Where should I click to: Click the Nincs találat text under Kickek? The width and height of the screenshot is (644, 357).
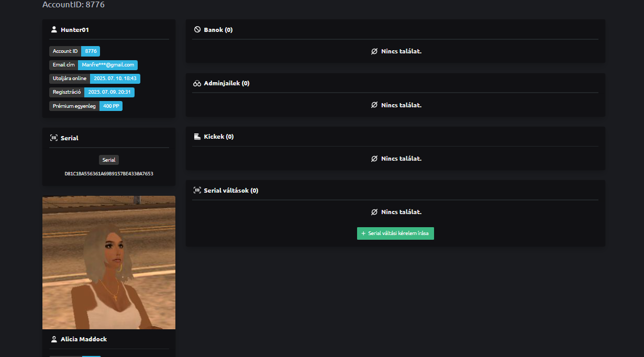tap(401, 159)
